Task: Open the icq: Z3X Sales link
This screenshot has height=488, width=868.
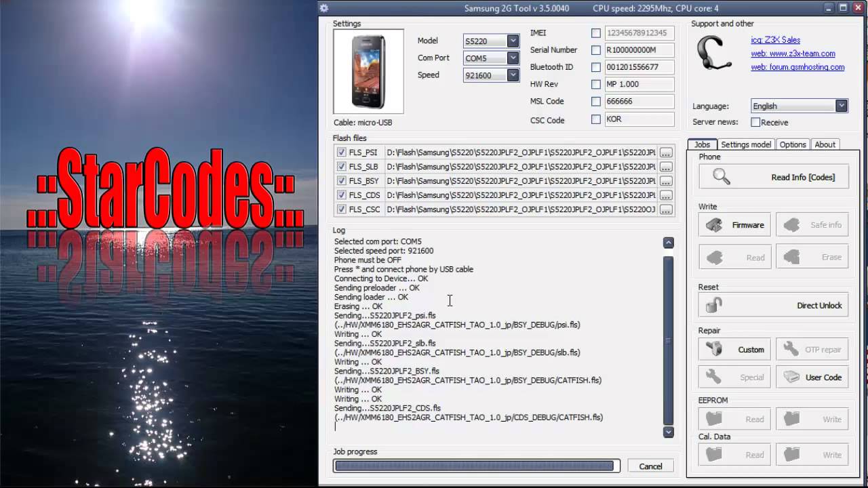Action: (x=775, y=40)
